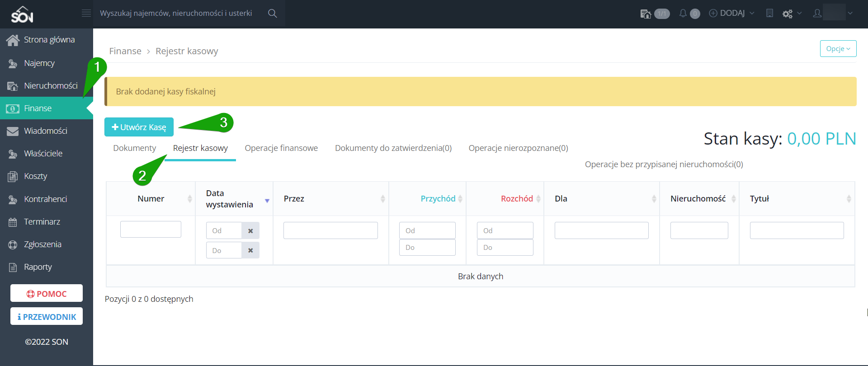Click the tenants icon beside Najemcy

click(13, 63)
